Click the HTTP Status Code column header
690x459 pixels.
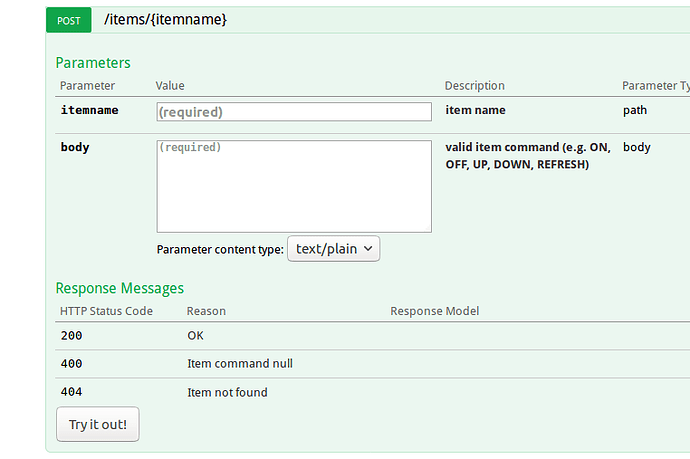coord(106,311)
